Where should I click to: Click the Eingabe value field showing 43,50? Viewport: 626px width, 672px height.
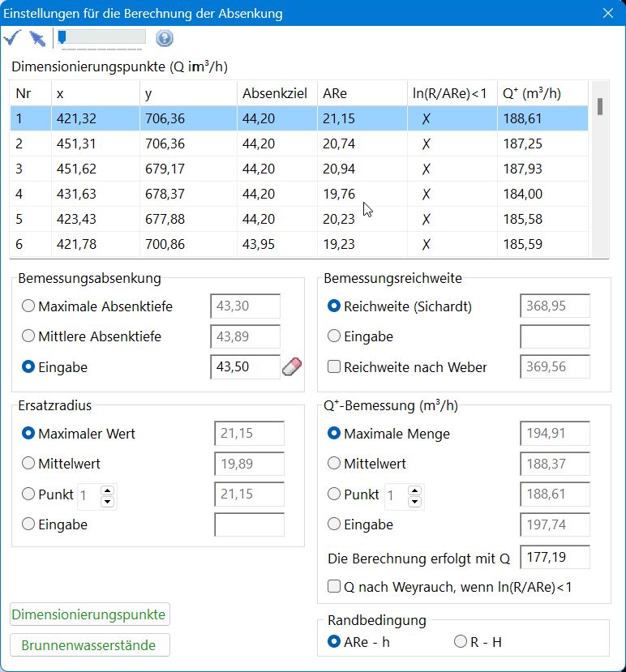pyautogui.click(x=245, y=367)
